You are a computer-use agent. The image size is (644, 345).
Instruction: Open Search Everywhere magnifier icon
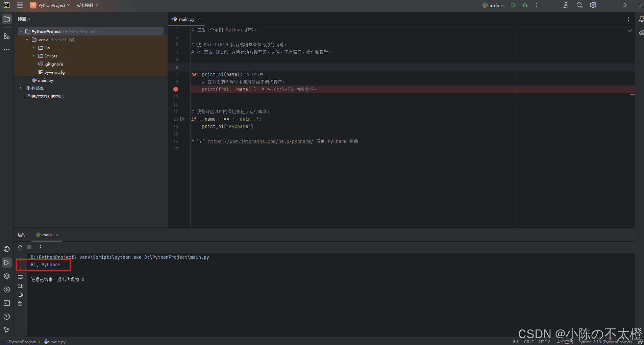click(x=579, y=5)
